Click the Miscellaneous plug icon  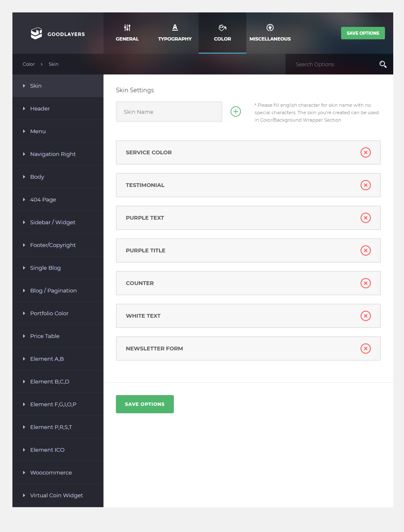point(270,28)
